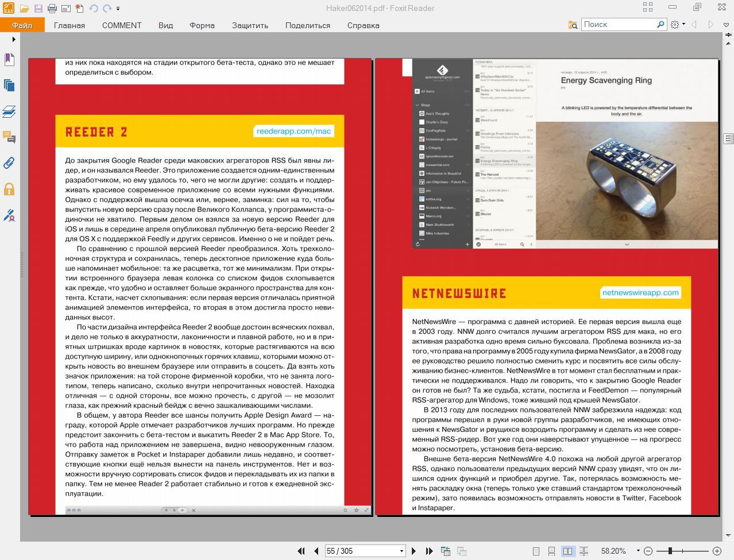
Task: Open the Layers panel
Action: tap(9, 111)
